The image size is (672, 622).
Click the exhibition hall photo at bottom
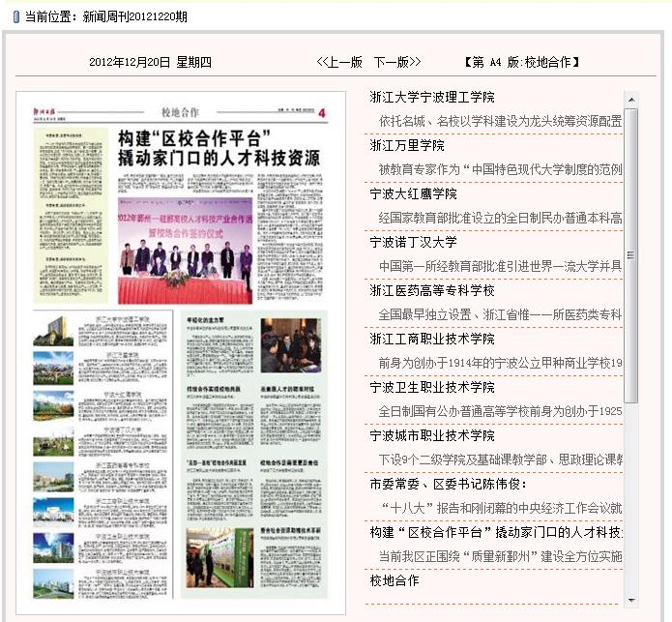[219, 558]
